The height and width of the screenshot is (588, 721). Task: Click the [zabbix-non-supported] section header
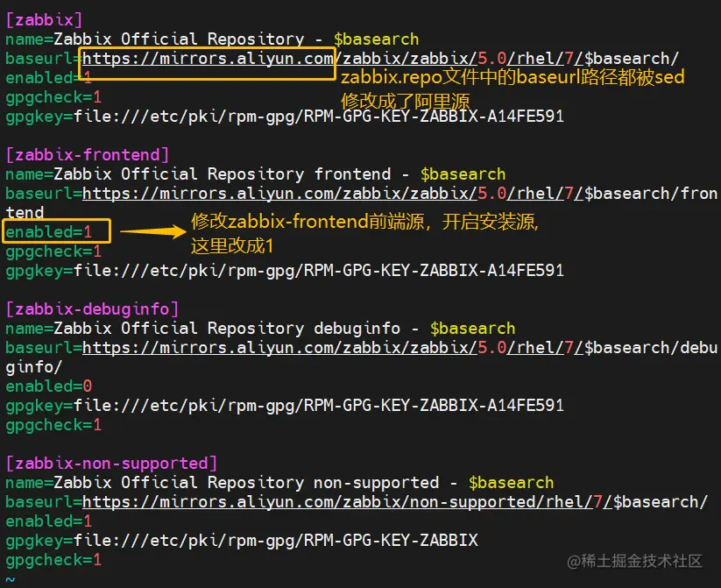pos(111,463)
